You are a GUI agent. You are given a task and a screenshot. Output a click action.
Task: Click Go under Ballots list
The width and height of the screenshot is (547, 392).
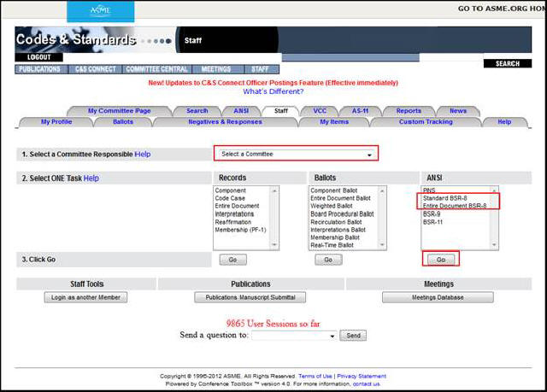pyautogui.click(x=328, y=260)
